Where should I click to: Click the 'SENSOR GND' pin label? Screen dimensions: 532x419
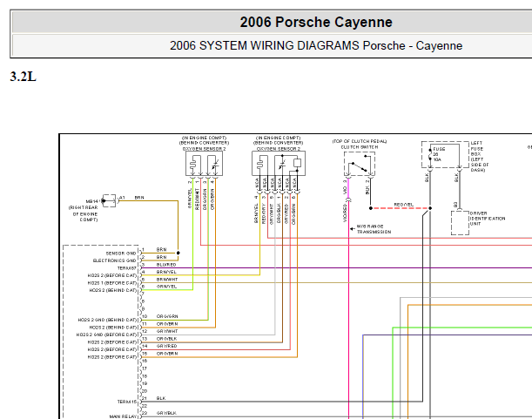tap(121, 253)
